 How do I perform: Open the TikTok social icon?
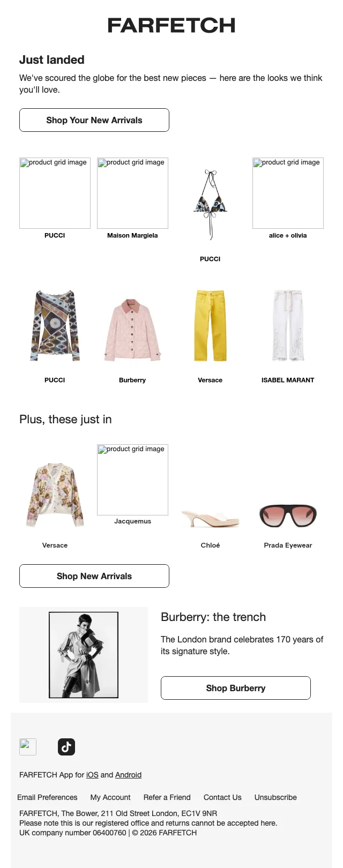pyautogui.click(x=66, y=747)
